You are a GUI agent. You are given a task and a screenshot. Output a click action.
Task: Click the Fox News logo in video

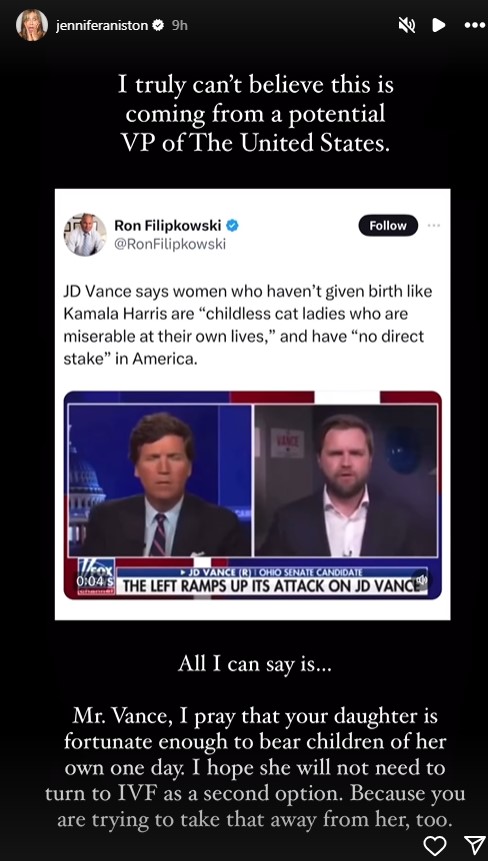click(96, 569)
